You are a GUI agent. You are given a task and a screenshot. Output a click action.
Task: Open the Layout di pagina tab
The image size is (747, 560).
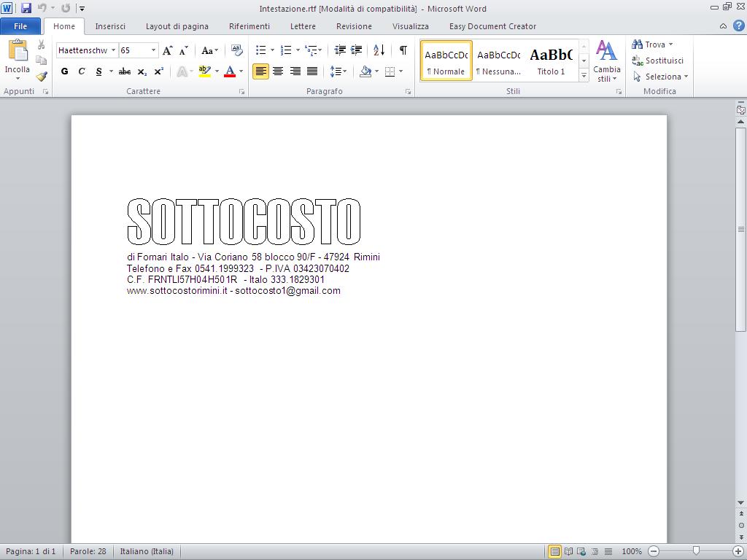pyautogui.click(x=177, y=26)
